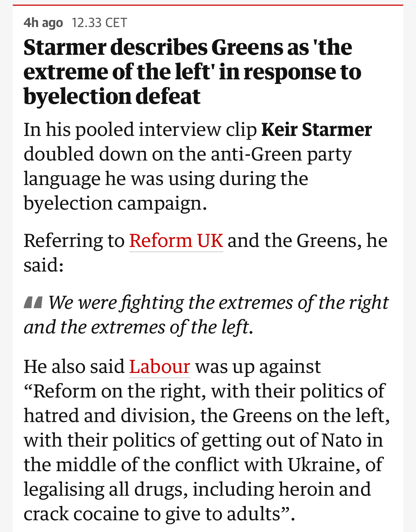Click the bold Keir Starmer name
Screen dimensions: 416x532
pyautogui.click(x=316, y=130)
